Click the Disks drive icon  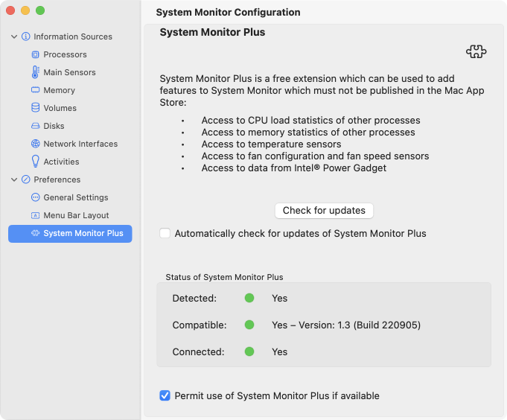point(35,126)
